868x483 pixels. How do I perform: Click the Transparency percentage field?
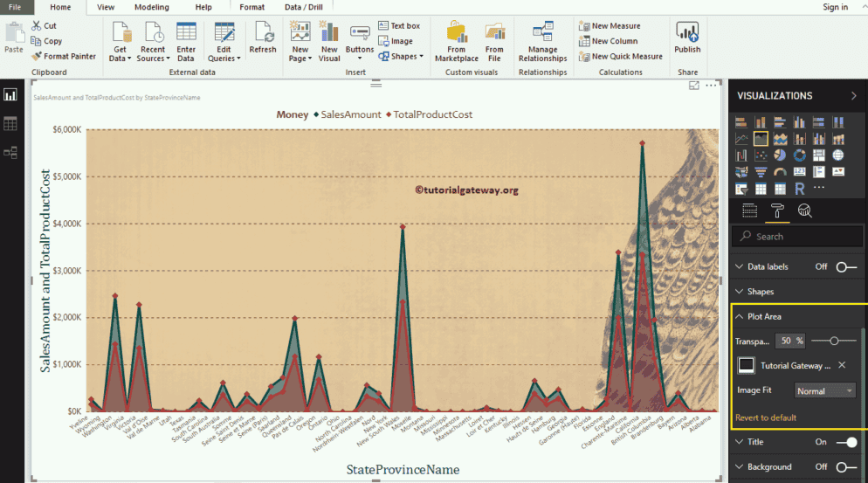[x=790, y=342]
